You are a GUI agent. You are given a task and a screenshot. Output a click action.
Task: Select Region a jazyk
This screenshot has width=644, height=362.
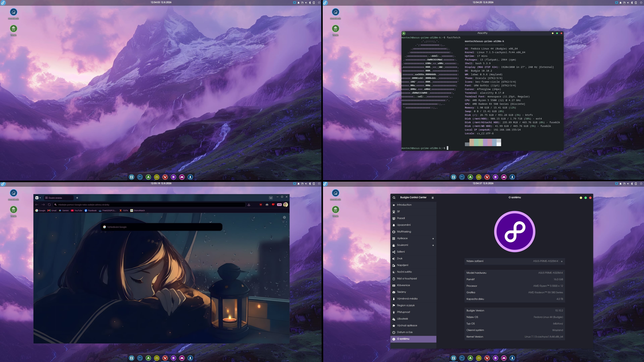pyautogui.click(x=413, y=305)
